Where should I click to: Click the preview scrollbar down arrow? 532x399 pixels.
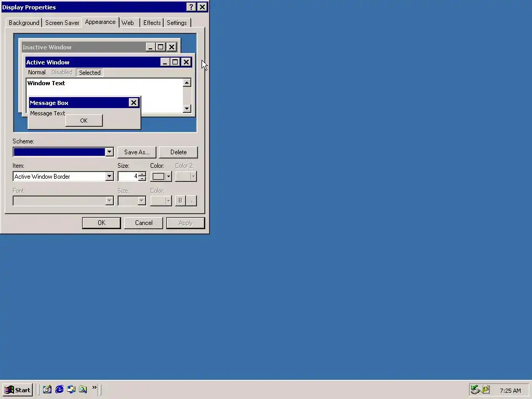(187, 109)
